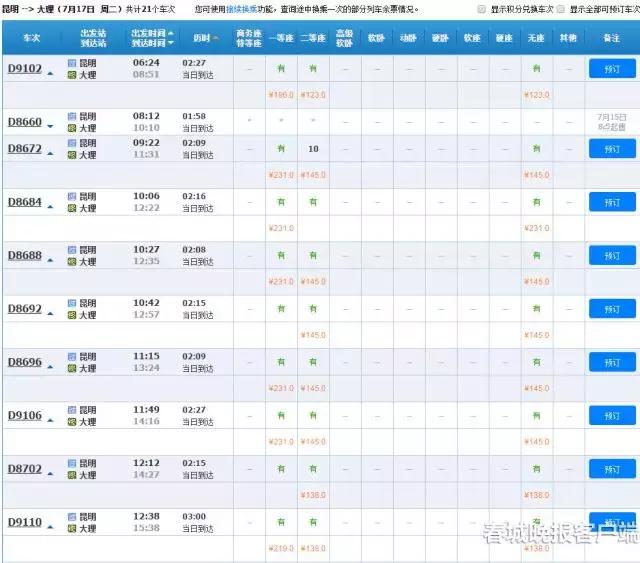Click second-class price ¥123.0 under D9102

tap(313, 95)
